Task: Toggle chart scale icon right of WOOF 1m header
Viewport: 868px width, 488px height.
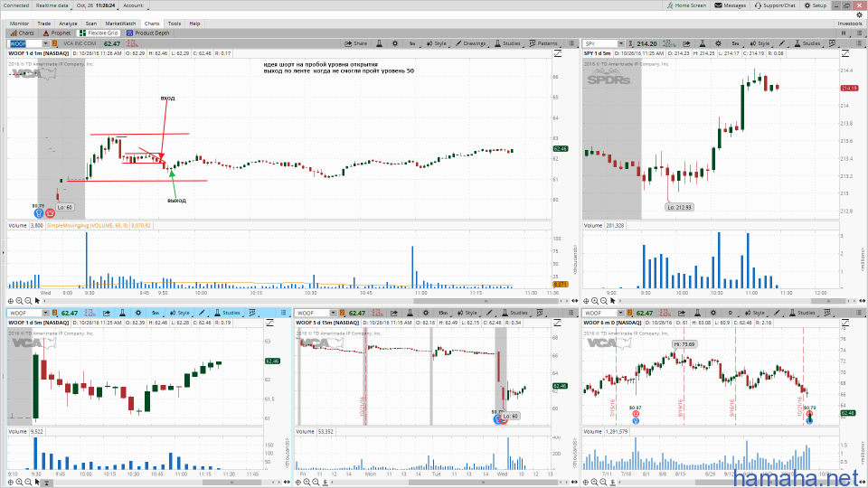Action: click(558, 53)
